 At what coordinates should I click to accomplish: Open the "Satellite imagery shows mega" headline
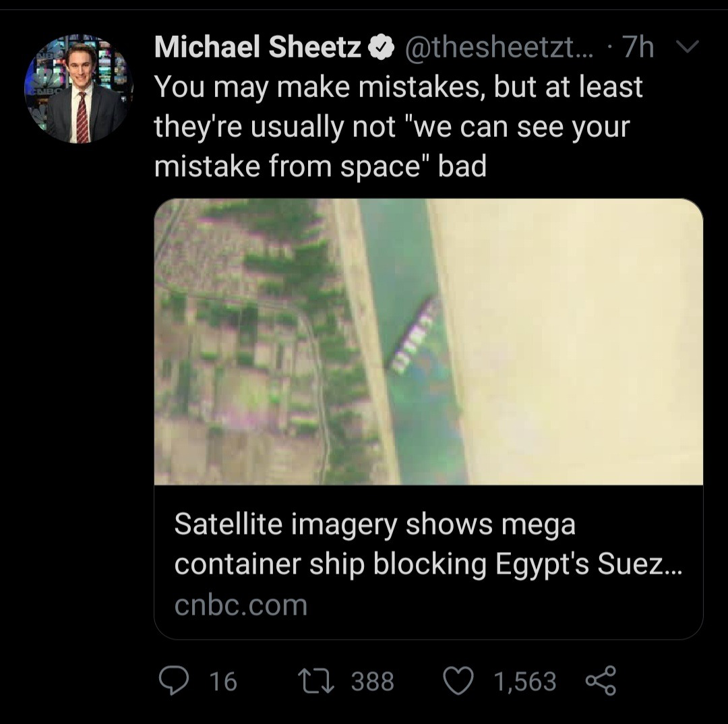pos(375,524)
